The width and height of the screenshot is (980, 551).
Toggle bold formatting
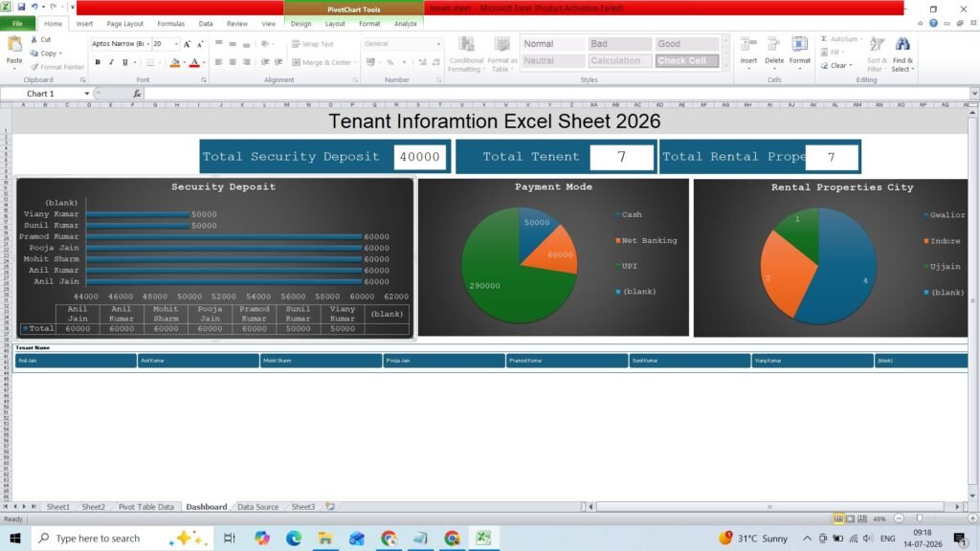98,62
